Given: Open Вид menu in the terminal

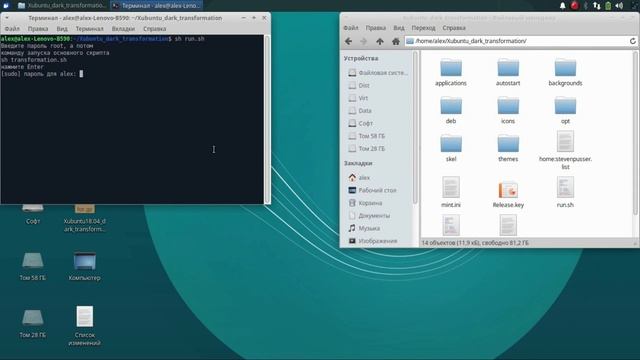Looking at the screenshot, I should tap(62, 29).
